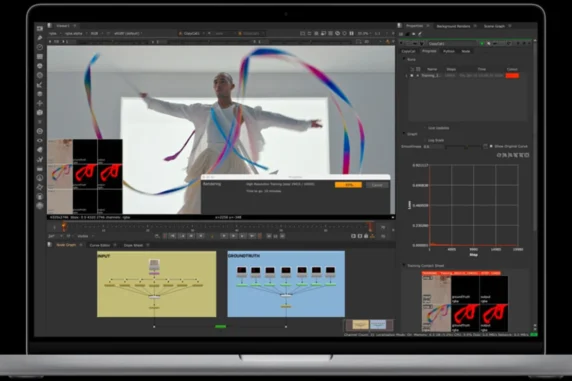
Task: Enable the Live Updates checkbox
Action: [x=425, y=128]
